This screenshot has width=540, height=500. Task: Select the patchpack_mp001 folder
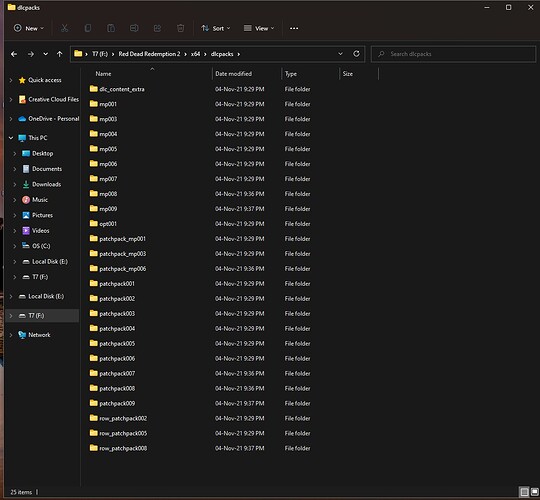pyautogui.click(x=122, y=239)
